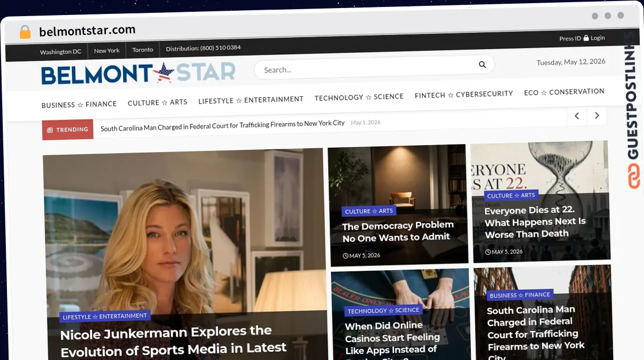Click May 5, 2026 date on Everyone Dies article
The height and width of the screenshot is (360, 644).
[504, 251]
